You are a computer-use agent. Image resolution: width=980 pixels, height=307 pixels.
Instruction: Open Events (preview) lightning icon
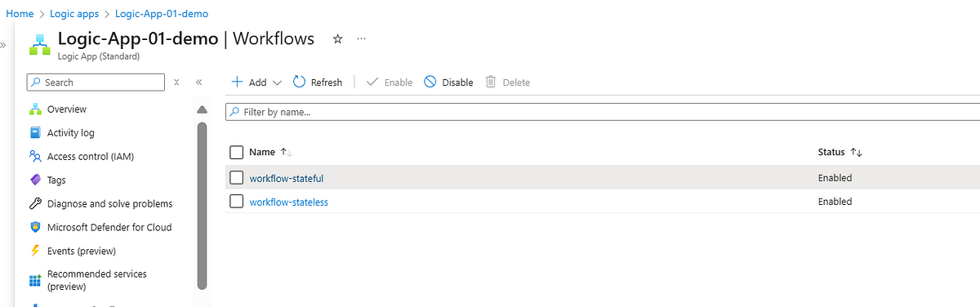click(35, 251)
